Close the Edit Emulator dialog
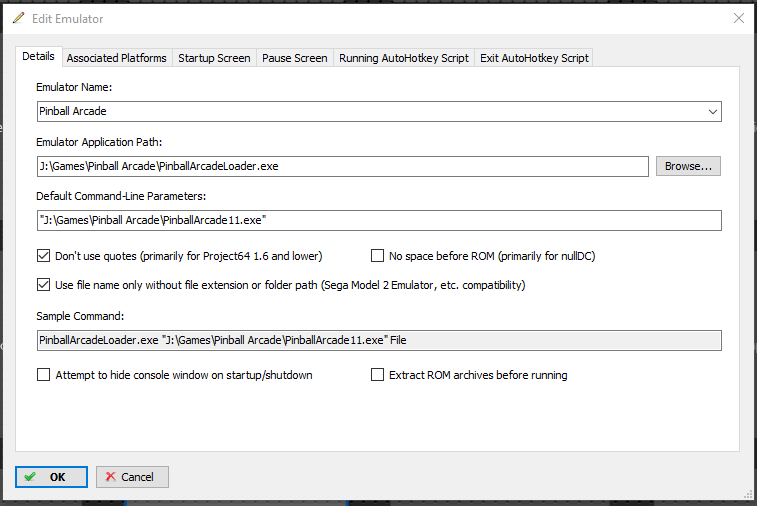 tap(739, 18)
